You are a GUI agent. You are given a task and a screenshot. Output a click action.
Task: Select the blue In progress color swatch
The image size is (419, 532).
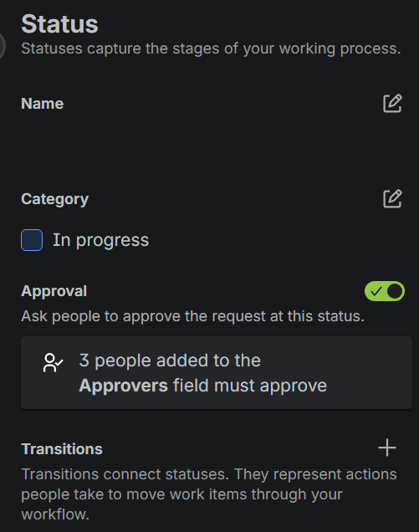(32, 240)
